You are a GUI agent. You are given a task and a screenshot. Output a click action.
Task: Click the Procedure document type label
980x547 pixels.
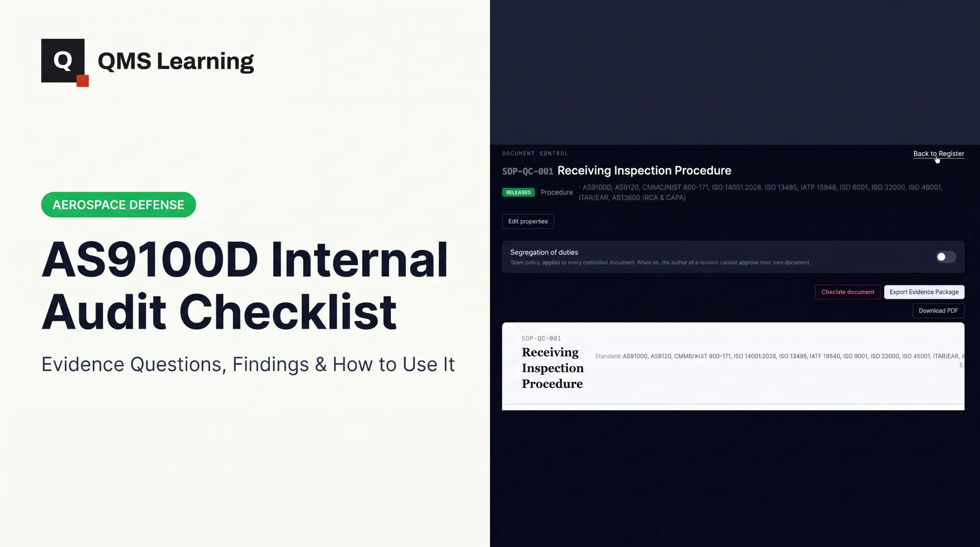tap(557, 192)
